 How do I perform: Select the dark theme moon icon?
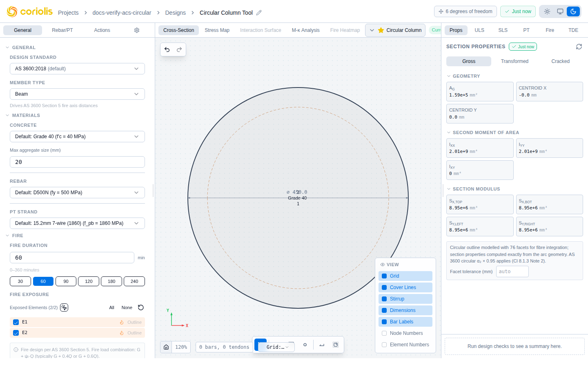[x=573, y=11]
